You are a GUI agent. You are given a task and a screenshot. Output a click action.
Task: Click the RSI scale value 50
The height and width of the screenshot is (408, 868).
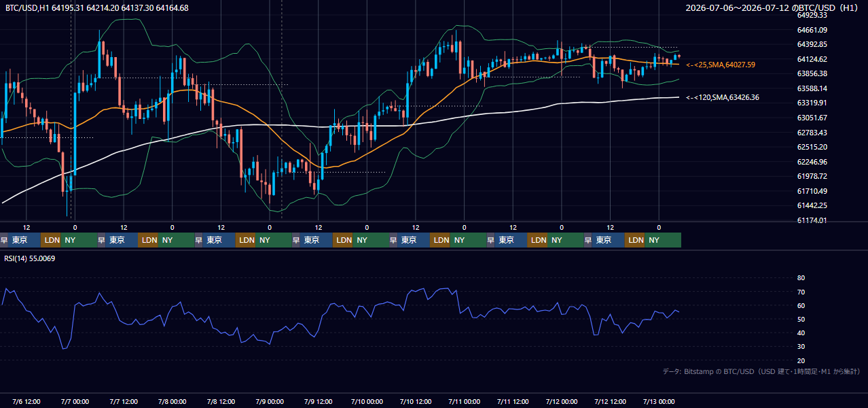point(801,319)
